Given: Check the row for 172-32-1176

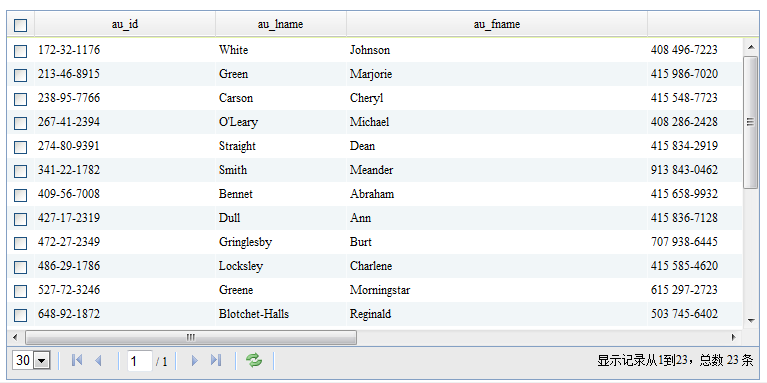Looking at the screenshot, I should click(x=21, y=51).
